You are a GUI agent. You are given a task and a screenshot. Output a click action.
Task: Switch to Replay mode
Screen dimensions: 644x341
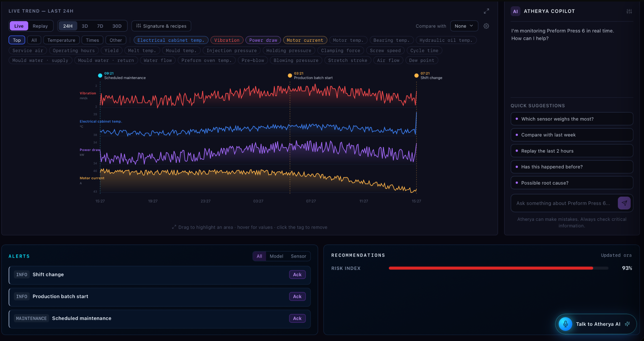click(x=40, y=26)
